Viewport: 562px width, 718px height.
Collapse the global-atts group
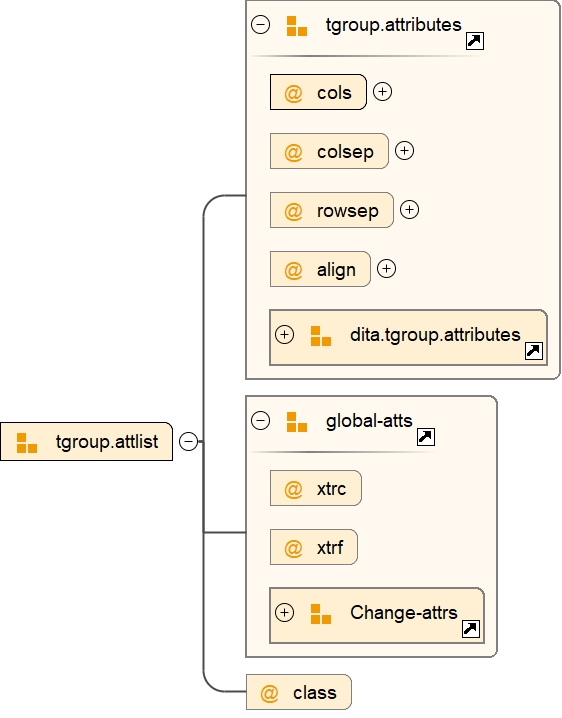[x=260, y=420]
